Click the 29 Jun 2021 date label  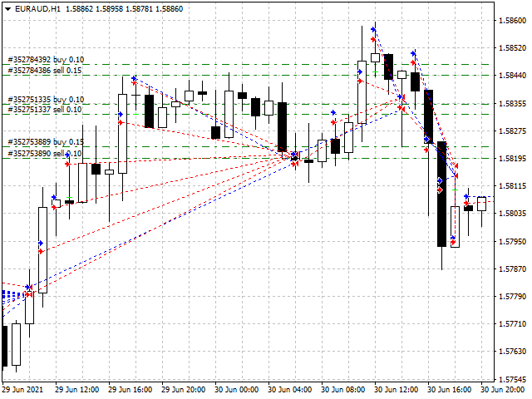point(22,390)
